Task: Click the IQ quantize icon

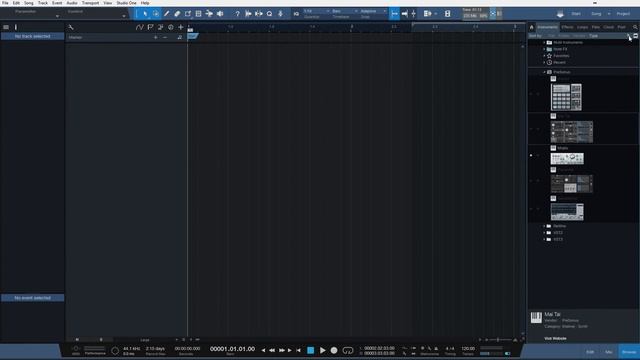Action: tap(296, 14)
